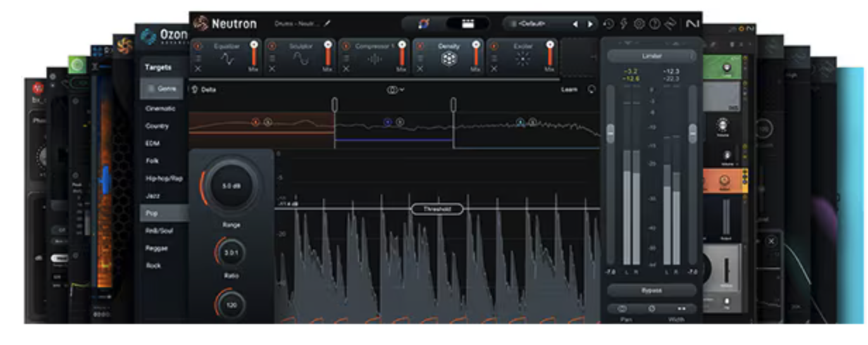
Task: Remove the Compressor 1 module with X
Action: click(x=345, y=69)
